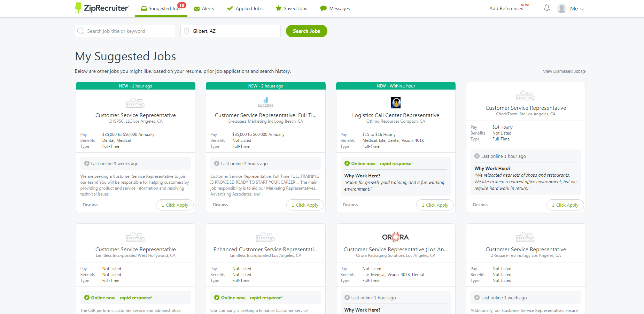644x314 pixels.
Task: Open the Saved Jobs tab
Action: click(292, 8)
